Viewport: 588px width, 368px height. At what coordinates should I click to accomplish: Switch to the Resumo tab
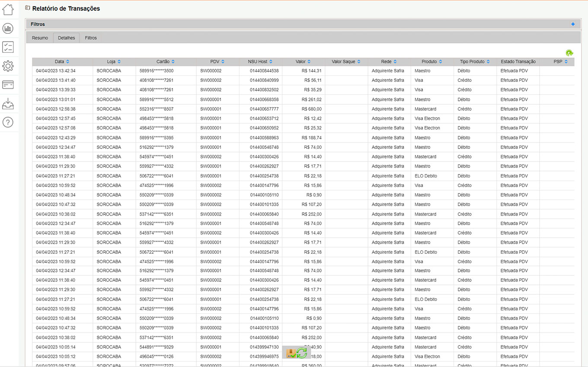pos(40,38)
